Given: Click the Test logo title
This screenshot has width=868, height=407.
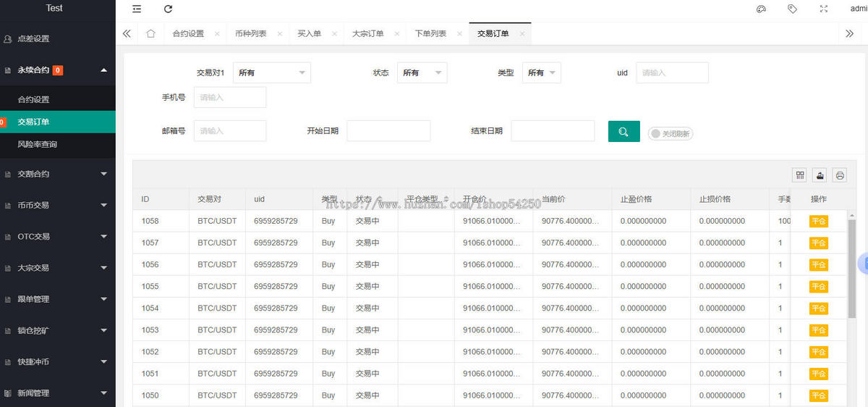Looking at the screenshot, I should click(54, 8).
